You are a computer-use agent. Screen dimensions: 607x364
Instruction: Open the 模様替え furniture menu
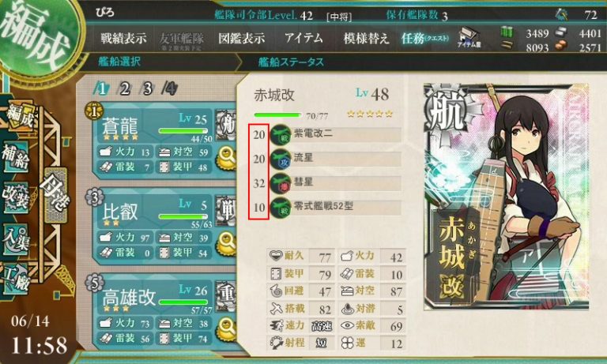coord(366,39)
